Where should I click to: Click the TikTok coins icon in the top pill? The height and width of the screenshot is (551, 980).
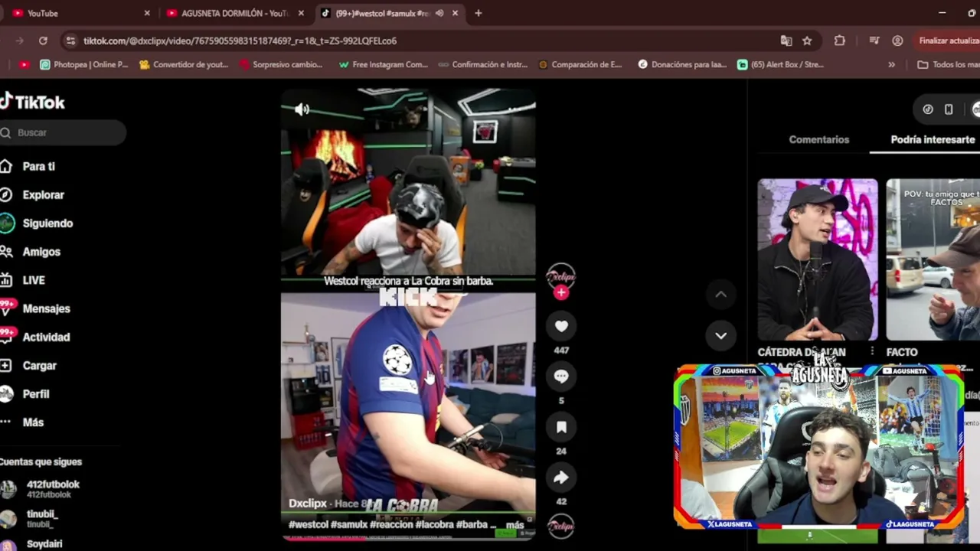928,109
